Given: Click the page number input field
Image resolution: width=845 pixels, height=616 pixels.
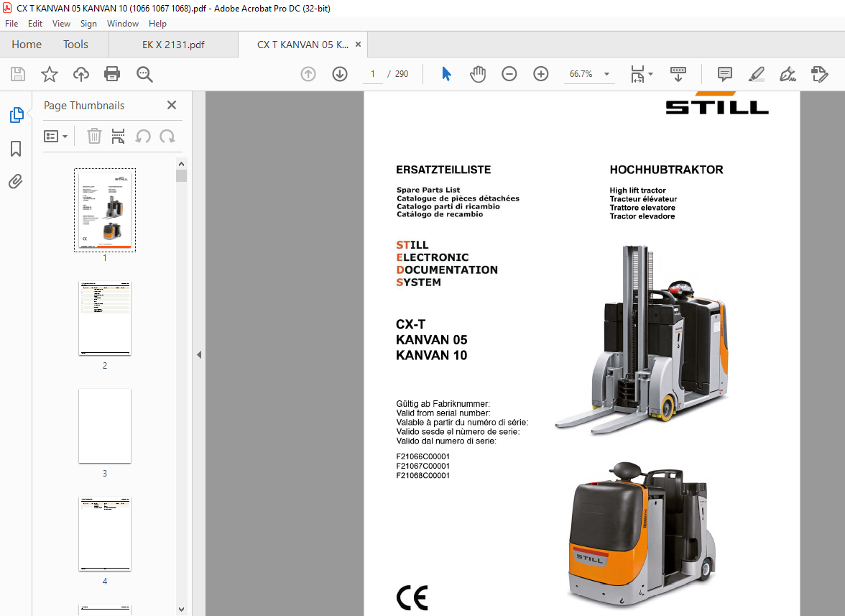Looking at the screenshot, I should point(372,74).
